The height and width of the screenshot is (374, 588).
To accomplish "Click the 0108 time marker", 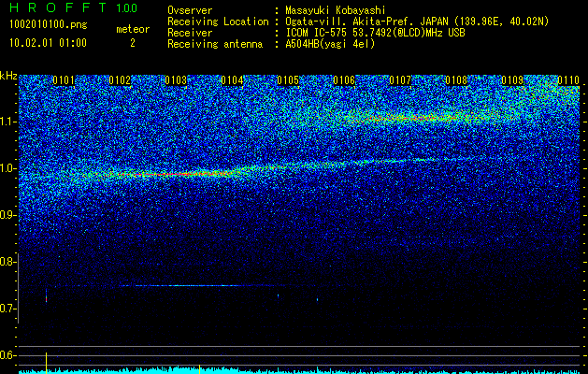I will 456,80.
